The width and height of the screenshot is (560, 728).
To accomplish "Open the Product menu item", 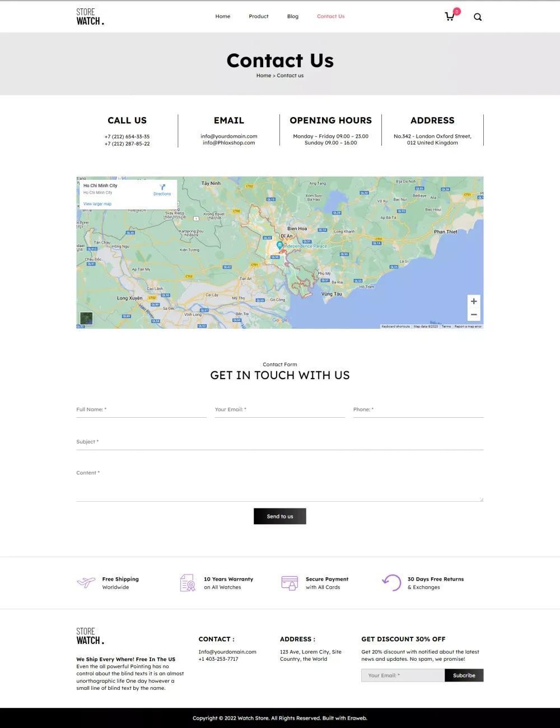I will pyautogui.click(x=259, y=16).
